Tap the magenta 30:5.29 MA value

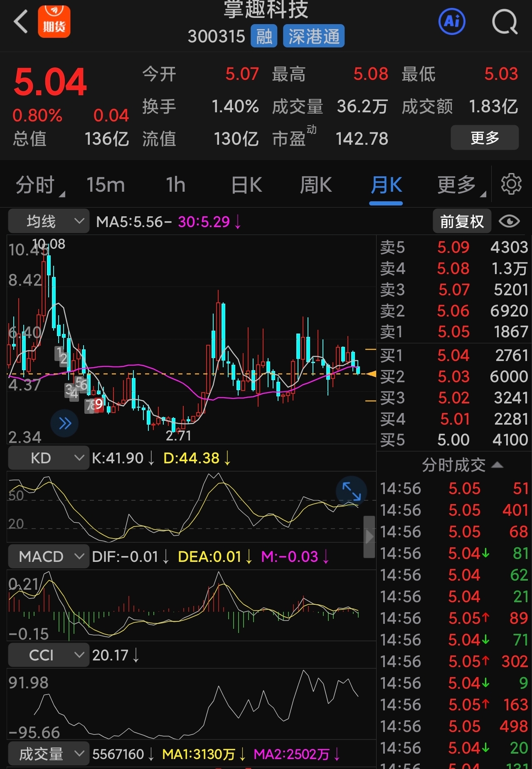coord(204,222)
